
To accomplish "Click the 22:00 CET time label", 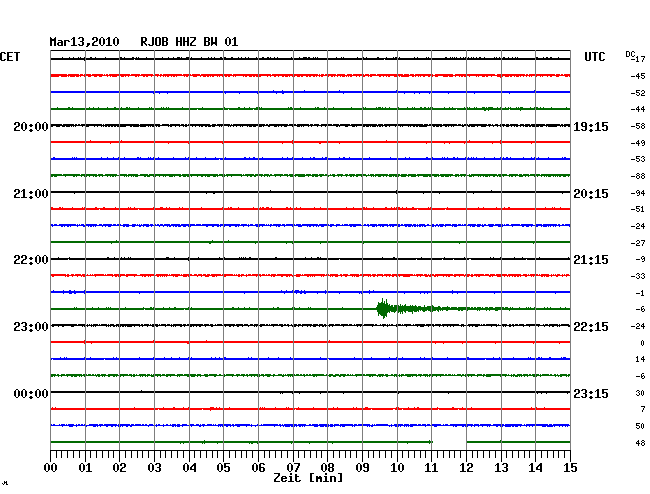I will [x=31, y=260].
